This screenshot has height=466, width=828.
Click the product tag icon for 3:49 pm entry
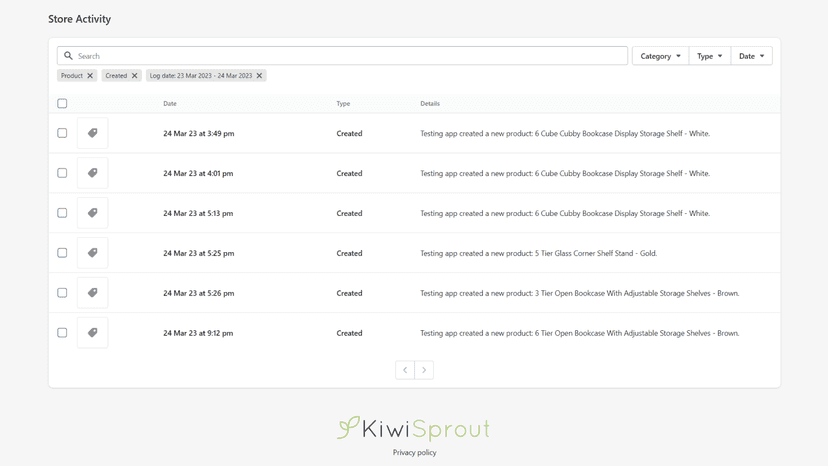(92, 133)
